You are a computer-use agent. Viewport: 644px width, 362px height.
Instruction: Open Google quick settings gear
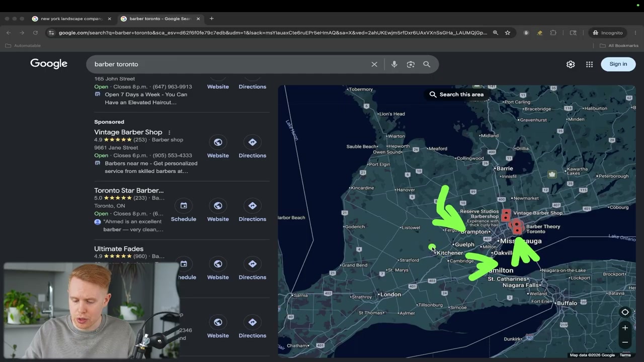(x=571, y=64)
